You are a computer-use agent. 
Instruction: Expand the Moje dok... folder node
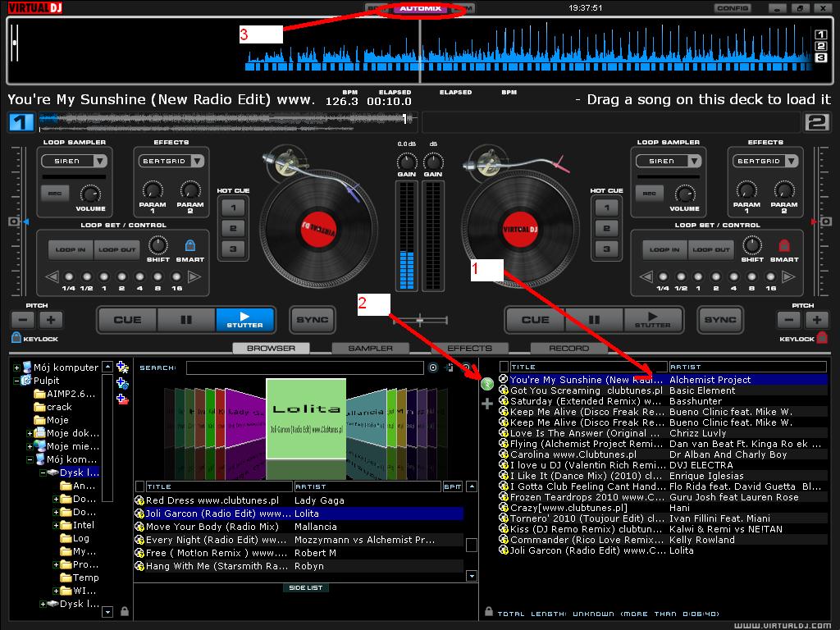pos(30,433)
